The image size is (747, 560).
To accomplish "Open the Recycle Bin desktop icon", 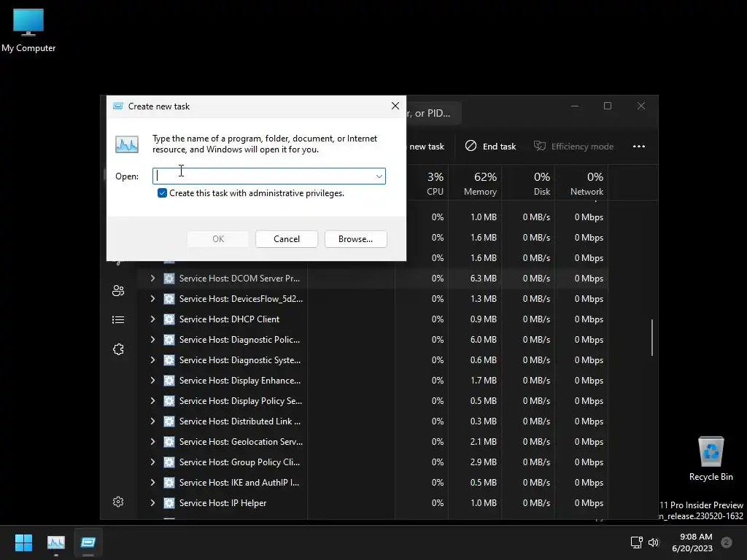I will [x=711, y=459].
